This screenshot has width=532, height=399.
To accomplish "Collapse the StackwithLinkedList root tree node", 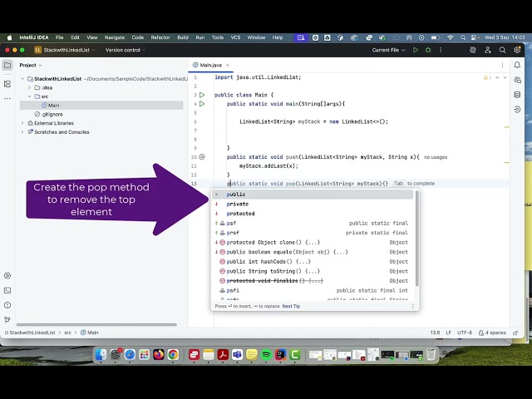I will click(x=22, y=79).
